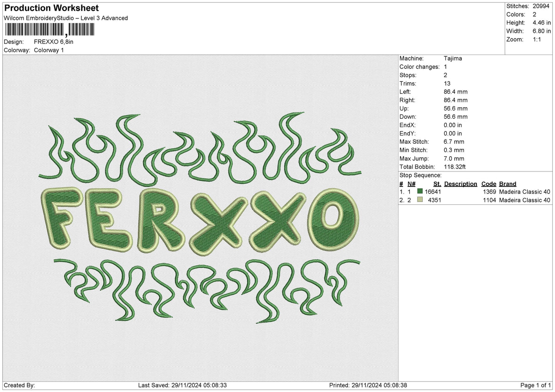Click the 'Description' column header
Screen dimensions: 555x392
coord(461,184)
